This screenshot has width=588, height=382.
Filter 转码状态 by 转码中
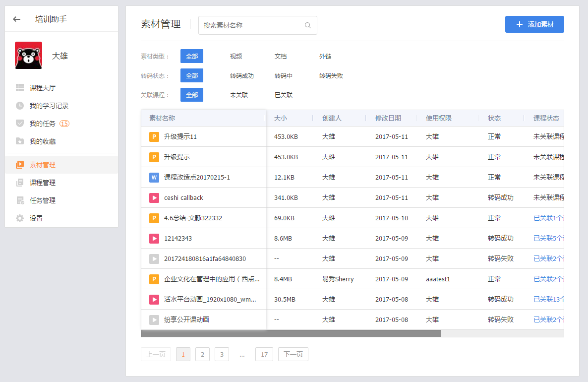(284, 76)
